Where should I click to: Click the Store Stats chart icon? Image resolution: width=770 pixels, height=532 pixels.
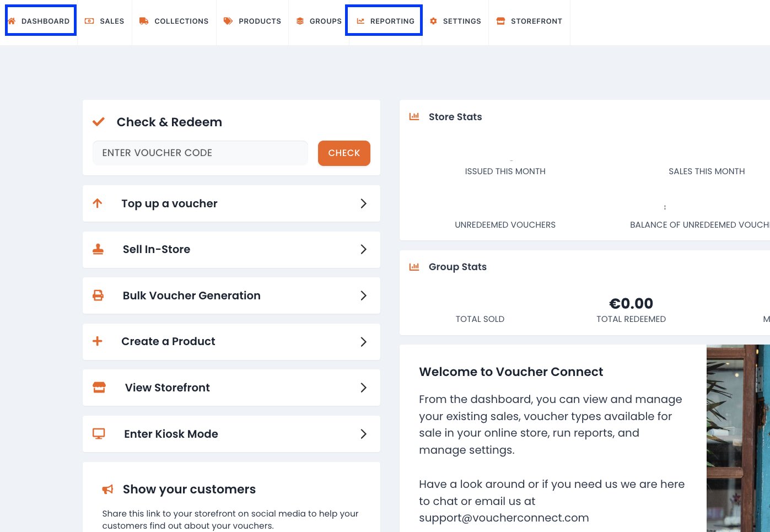414,116
